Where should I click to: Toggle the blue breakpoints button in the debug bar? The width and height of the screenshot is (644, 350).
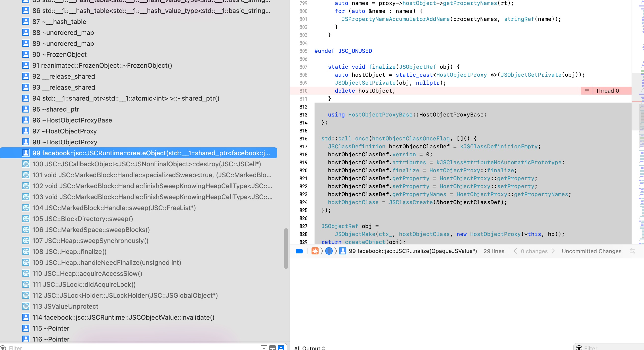click(299, 251)
